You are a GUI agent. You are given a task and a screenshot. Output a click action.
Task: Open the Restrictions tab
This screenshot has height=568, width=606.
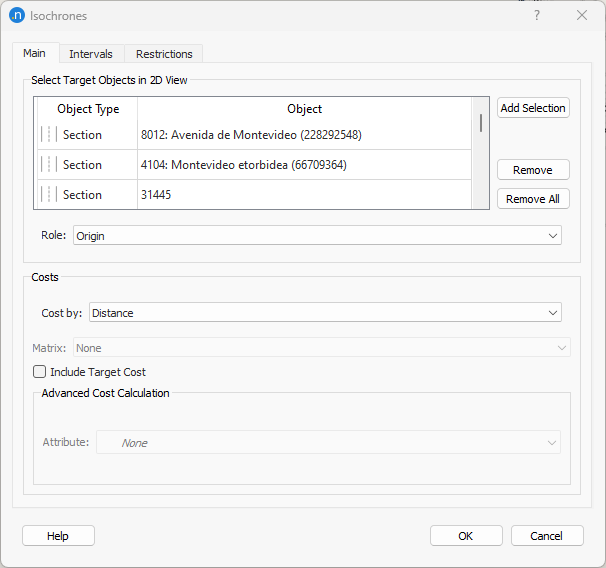165,54
